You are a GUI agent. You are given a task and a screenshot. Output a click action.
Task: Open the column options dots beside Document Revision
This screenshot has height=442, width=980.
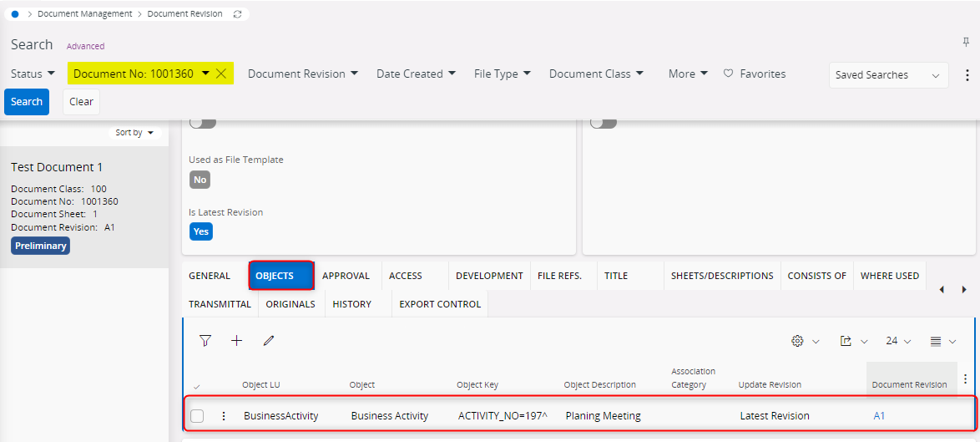[x=966, y=378]
